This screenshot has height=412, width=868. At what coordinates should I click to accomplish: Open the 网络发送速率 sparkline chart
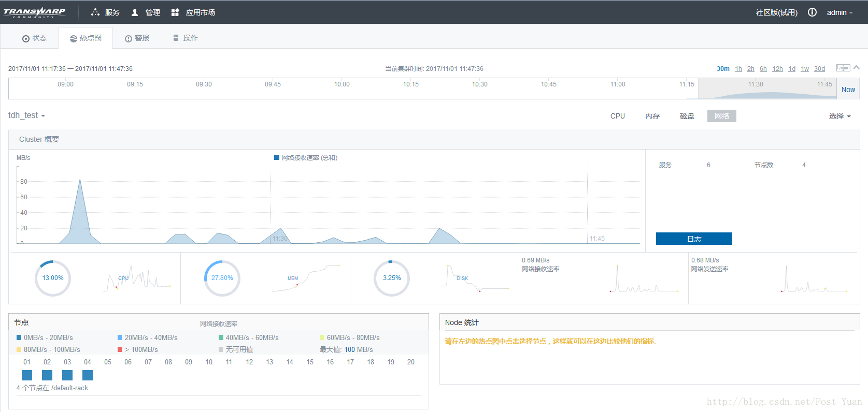(x=814, y=278)
